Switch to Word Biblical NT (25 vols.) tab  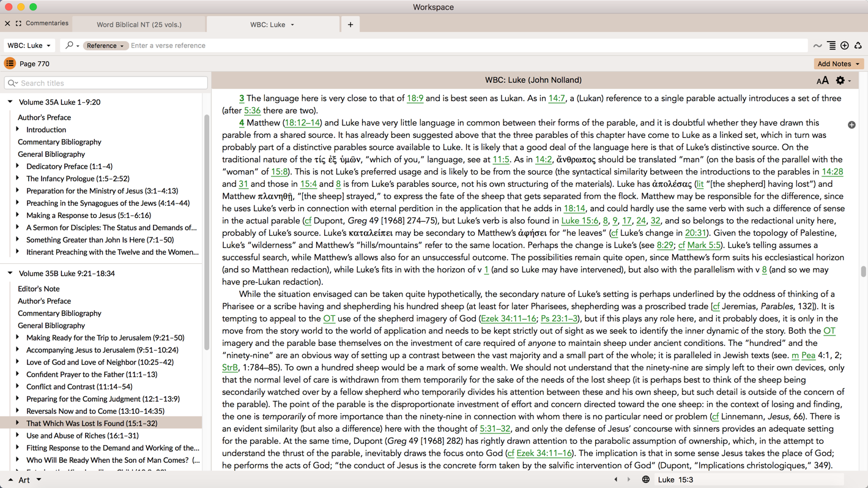coord(139,24)
